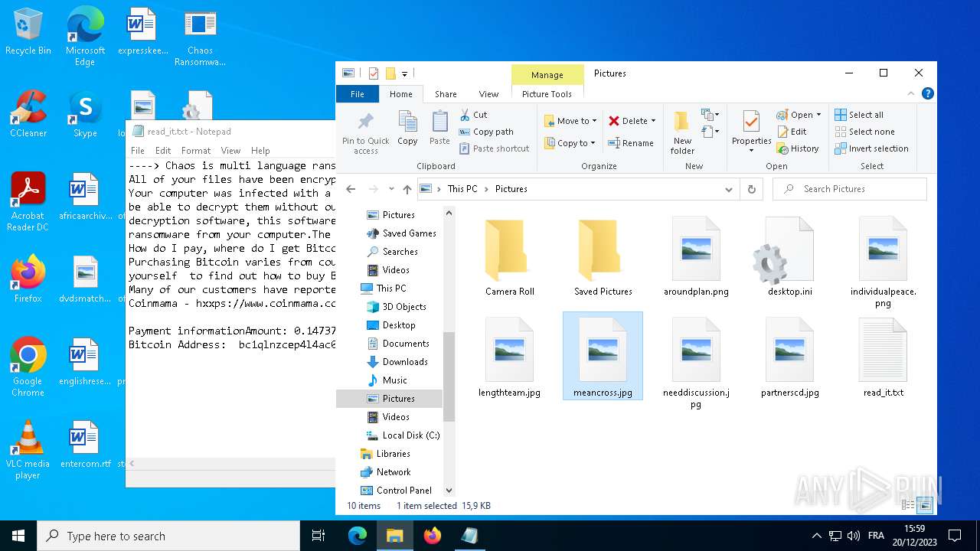
Task: Click History in the Open group
Action: (x=798, y=148)
